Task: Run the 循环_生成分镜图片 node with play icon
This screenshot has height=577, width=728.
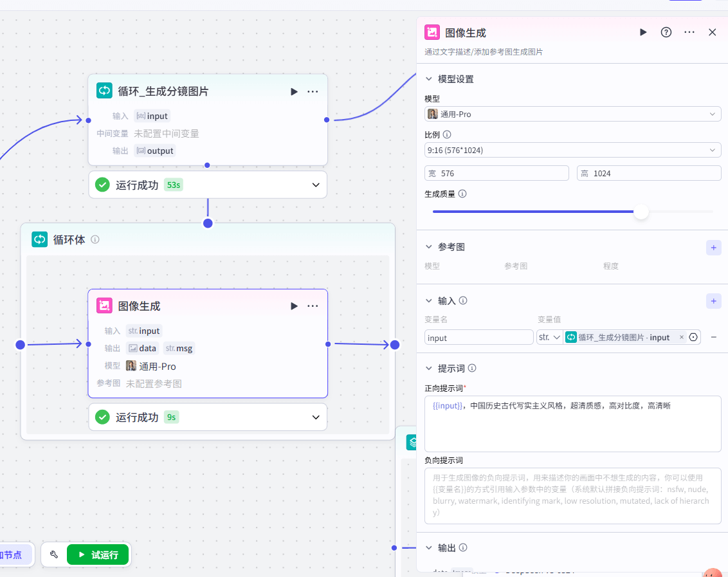Action: (294, 91)
